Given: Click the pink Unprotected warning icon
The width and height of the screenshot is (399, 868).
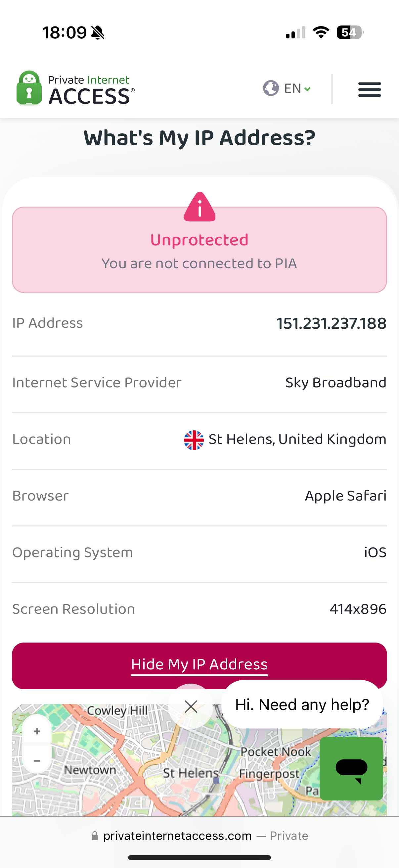Looking at the screenshot, I should (x=199, y=207).
